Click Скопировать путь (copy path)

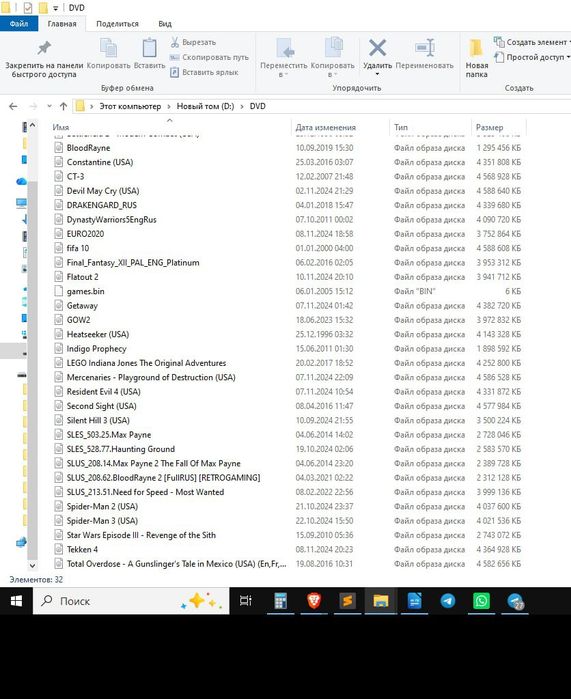pyautogui.click(x=209, y=57)
